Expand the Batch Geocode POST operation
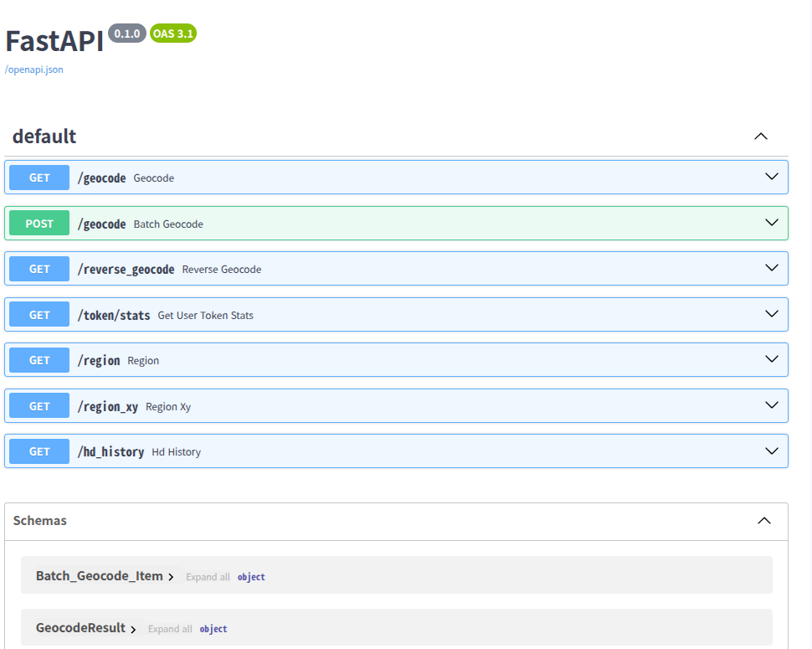 point(771,222)
